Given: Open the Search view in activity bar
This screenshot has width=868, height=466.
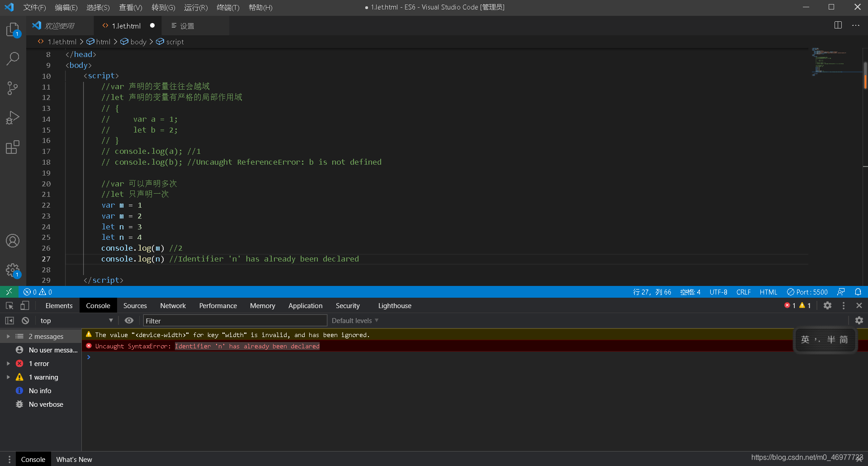Looking at the screenshot, I should pos(13,58).
